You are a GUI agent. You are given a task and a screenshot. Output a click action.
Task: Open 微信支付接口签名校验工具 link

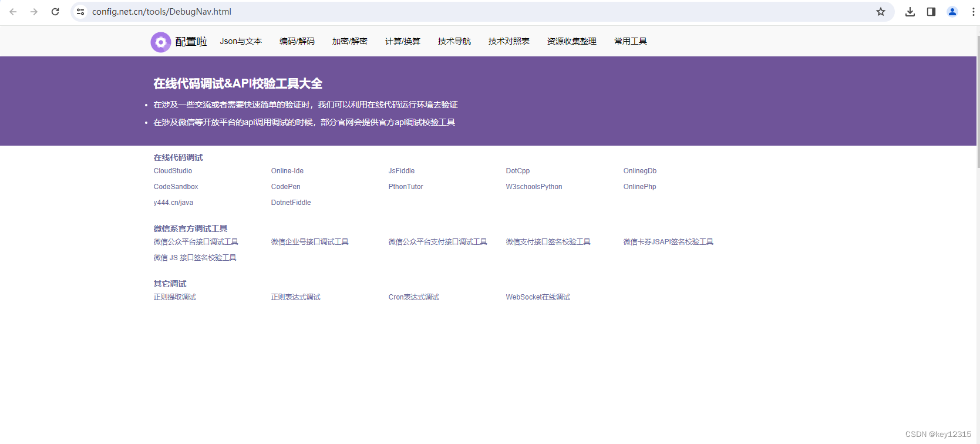click(x=548, y=242)
